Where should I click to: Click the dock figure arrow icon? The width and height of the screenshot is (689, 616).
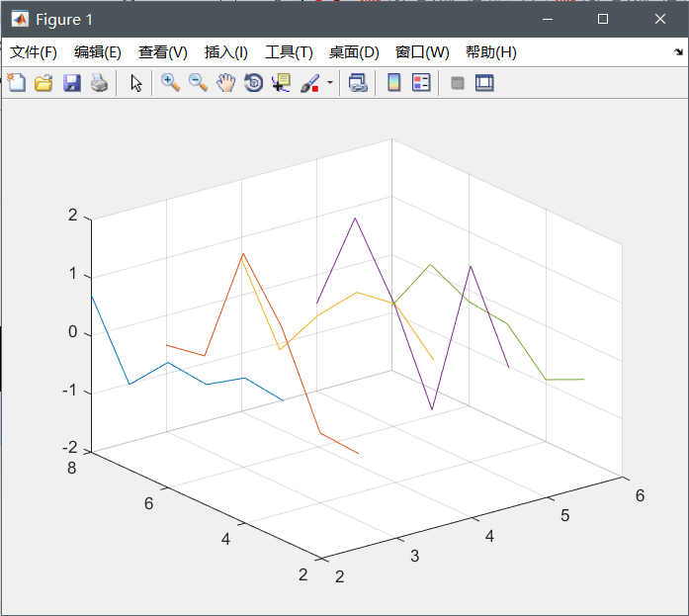[x=678, y=52]
